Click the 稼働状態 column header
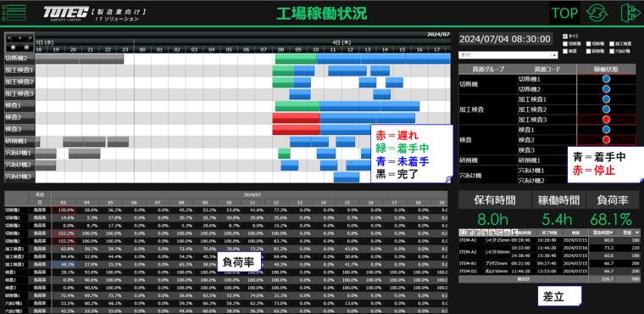Screen dimensions: 644x314 [x=606, y=69]
